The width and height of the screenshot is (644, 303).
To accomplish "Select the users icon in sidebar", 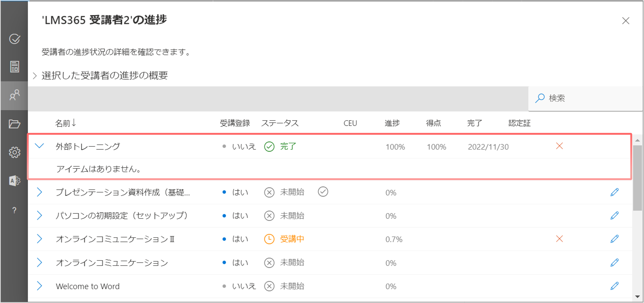I will click(14, 95).
